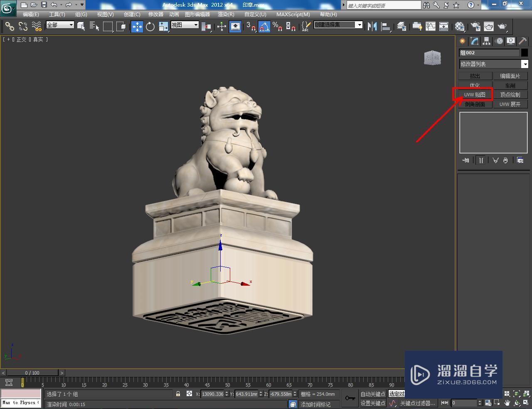Image resolution: width=532 pixels, height=409 pixels.
Task: Click the Select and Link tool
Action: coord(9,27)
